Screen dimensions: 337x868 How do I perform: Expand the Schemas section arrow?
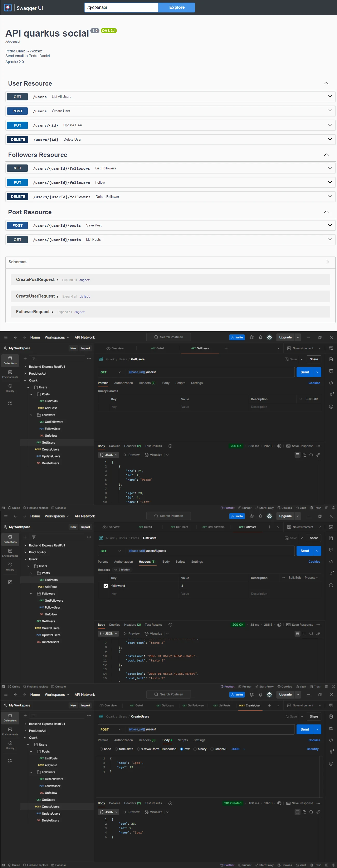[x=327, y=262]
